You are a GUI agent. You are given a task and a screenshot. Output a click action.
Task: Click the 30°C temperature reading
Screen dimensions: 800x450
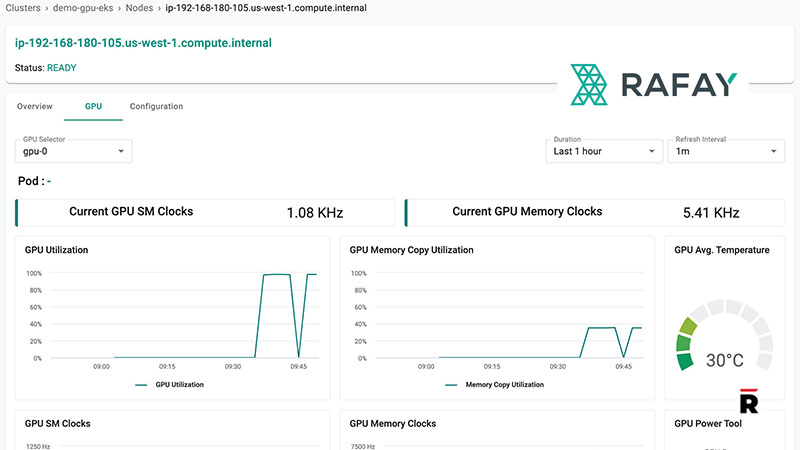724,360
